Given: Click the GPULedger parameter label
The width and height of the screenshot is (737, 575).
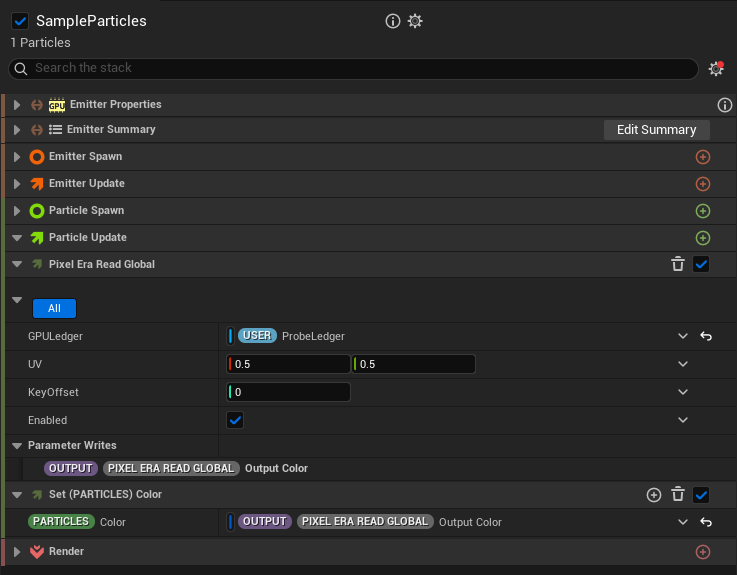Looking at the screenshot, I should pos(55,336).
